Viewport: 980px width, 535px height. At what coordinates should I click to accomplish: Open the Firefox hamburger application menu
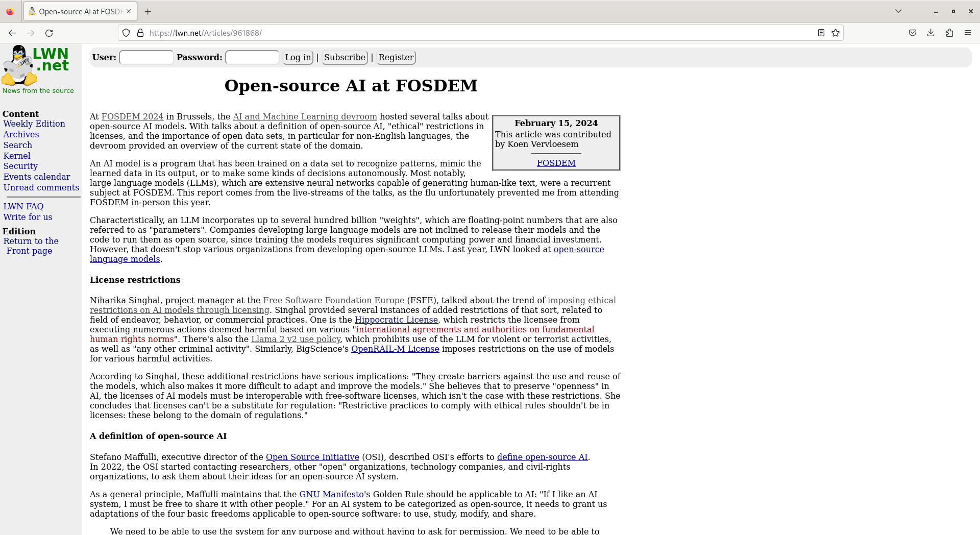(968, 33)
